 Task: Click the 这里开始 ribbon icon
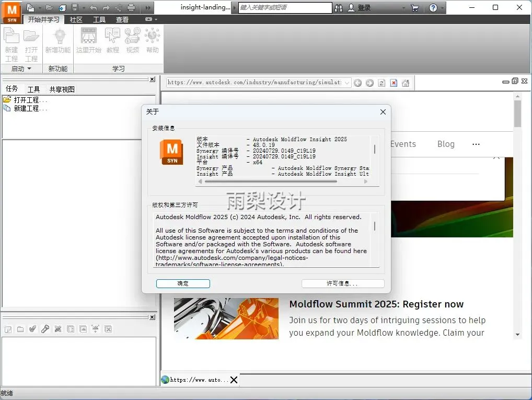tap(88, 41)
